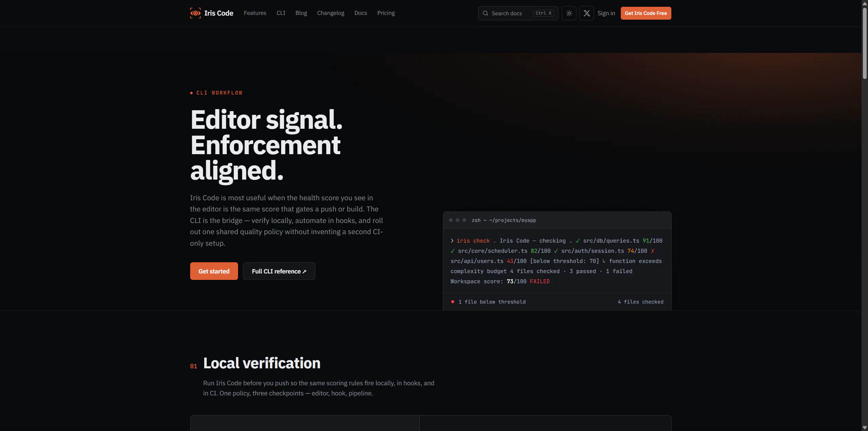Click the Get started button
Viewport: 868px width, 431px height.
coord(214,271)
